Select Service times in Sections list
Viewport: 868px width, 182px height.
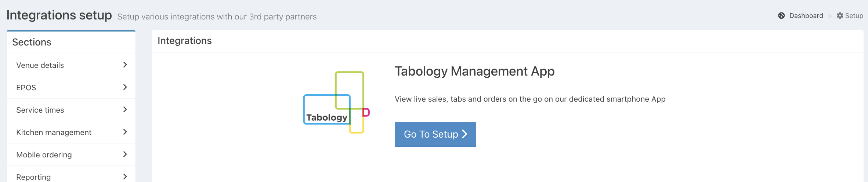click(40, 110)
